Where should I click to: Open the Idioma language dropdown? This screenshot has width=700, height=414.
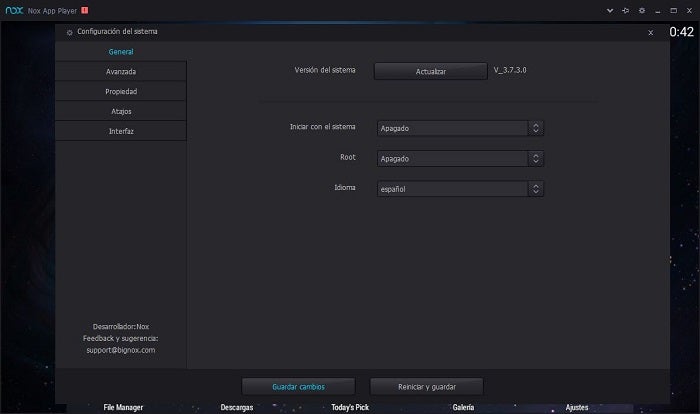click(x=460, y=189)
